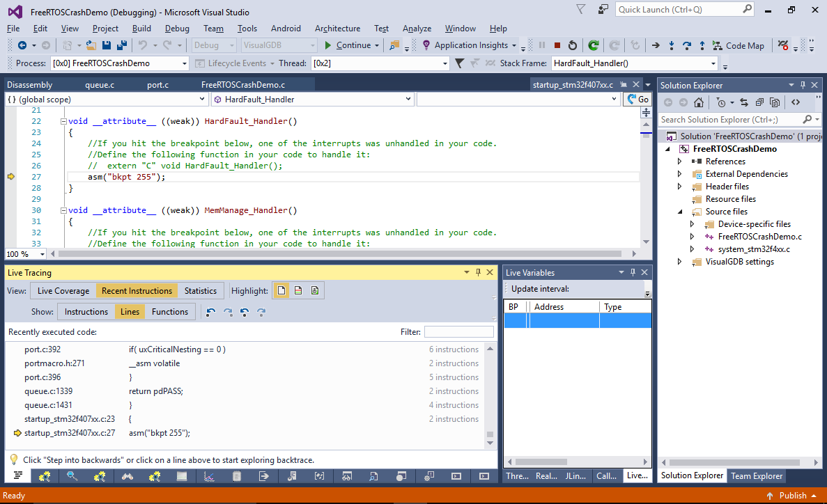Expand the References node

679,162
